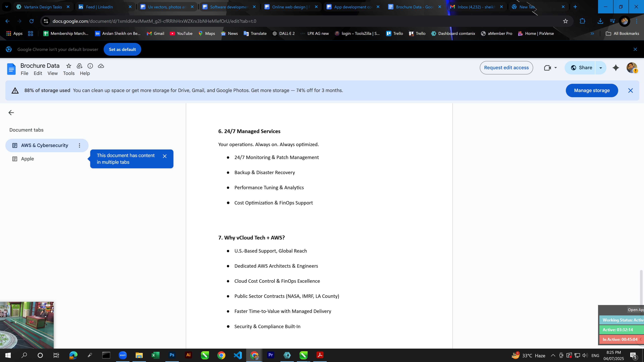Open tab groups grid icon in bookmarks bar
This screenshot has height=362, width=644.
click(x=31, y=34)
